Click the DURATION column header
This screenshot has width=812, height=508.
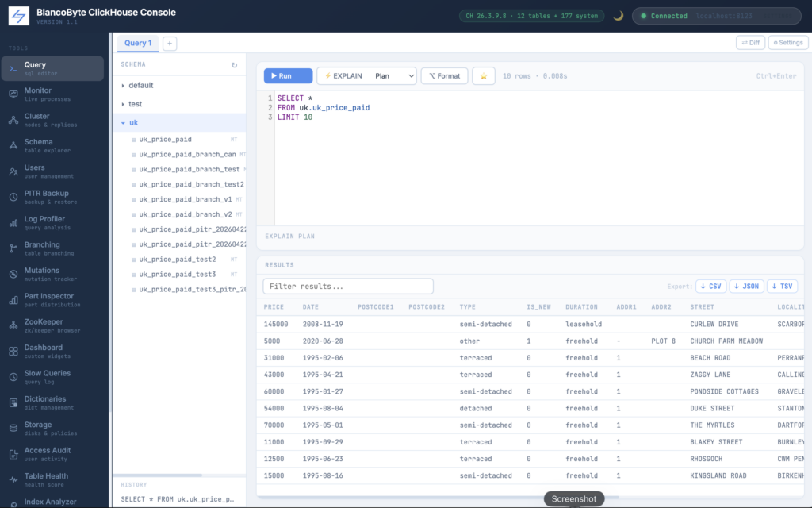click(x=581, y=307)
